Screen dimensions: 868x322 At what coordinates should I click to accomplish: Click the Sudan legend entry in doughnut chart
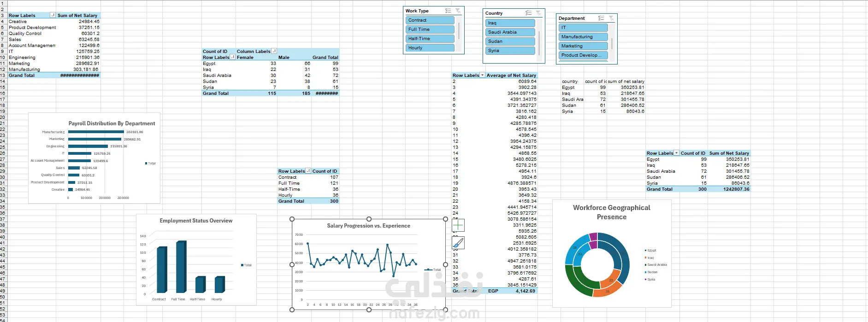pos(651,272)
